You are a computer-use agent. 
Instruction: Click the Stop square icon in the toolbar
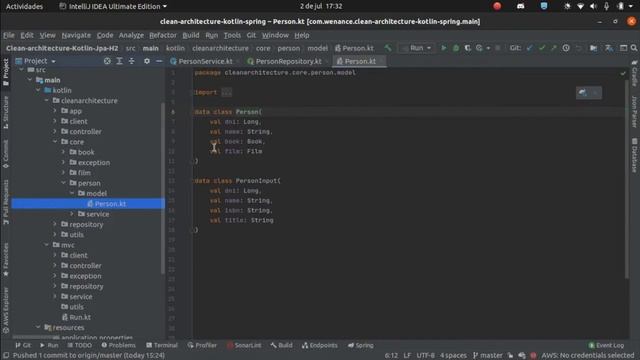pyautogui.click(x=498, y=48)
